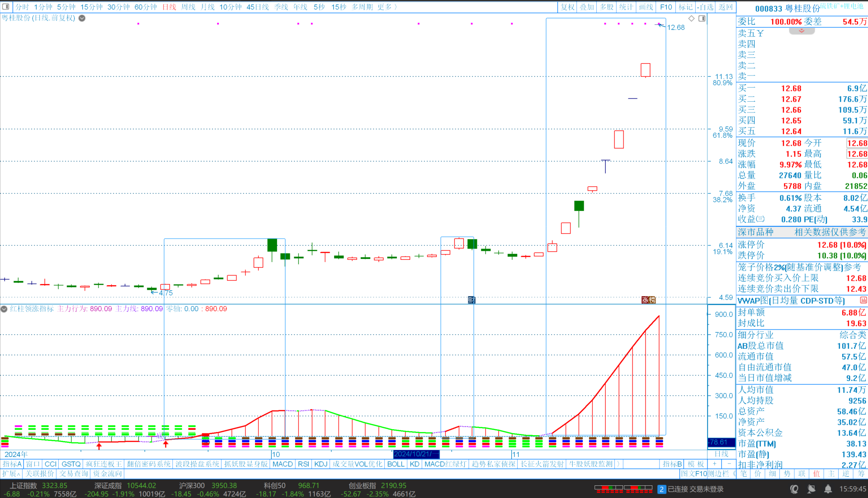Click the 2024/10/21 date marker on timeline
The image size is (868, 498).
coord(415,454)
